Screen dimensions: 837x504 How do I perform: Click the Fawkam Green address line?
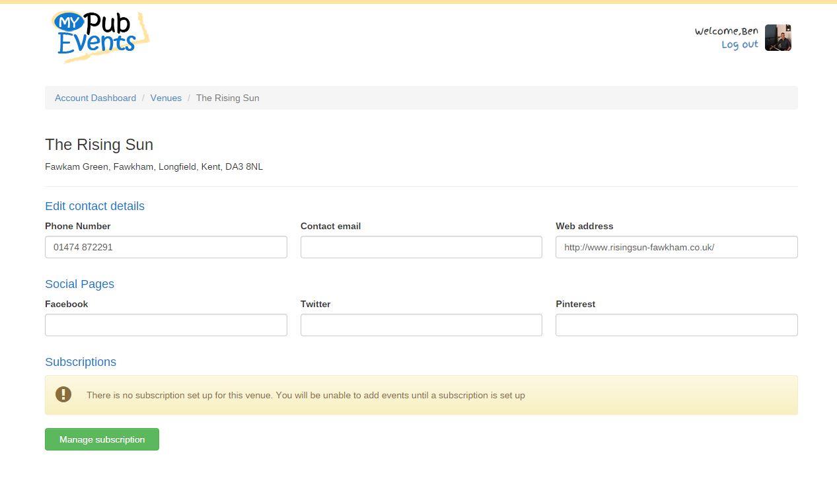click(x=154, y=166)
